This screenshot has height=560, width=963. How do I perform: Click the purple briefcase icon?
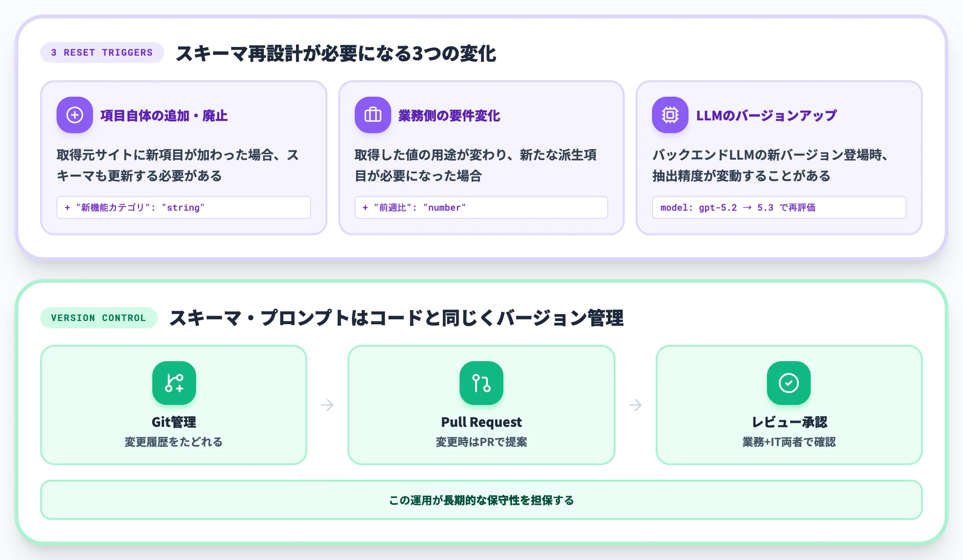[373, 115]
